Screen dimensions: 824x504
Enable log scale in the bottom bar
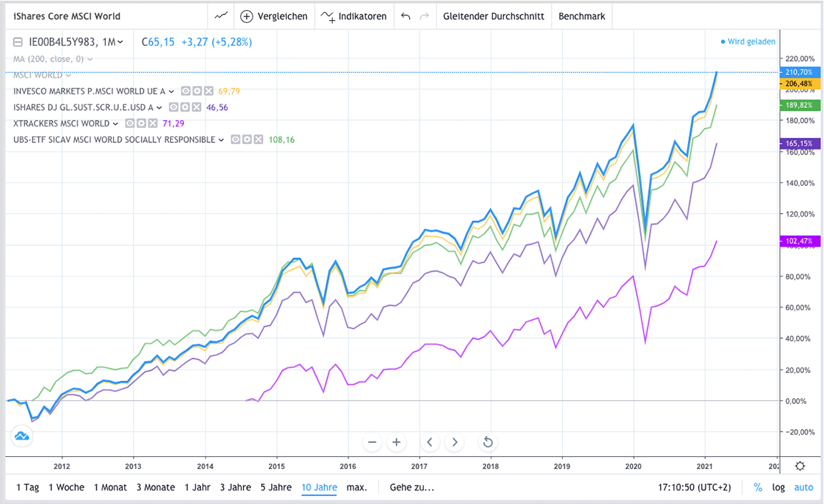pos(778,487)
